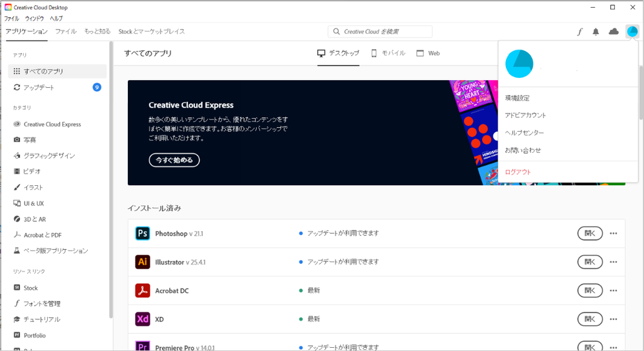Click 開く button for Acrobat DC
Image resolution: width=644 pixels, height=351 pixels.
click(x=590, y=290)
